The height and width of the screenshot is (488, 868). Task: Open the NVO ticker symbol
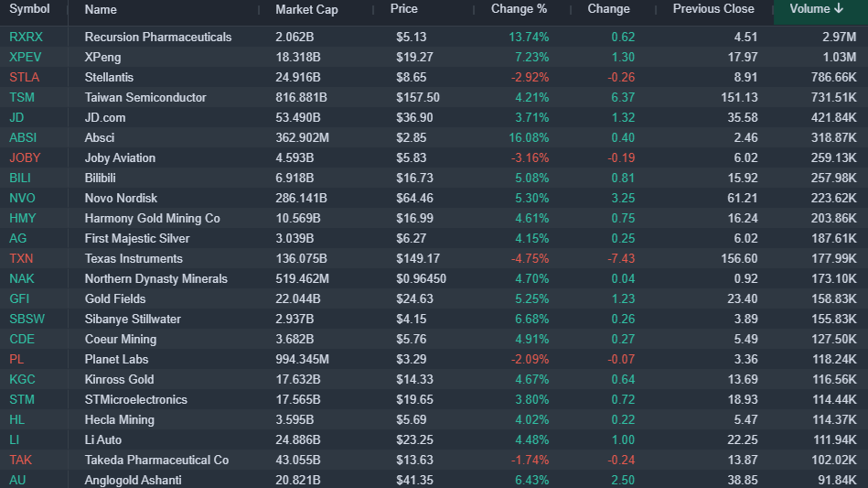(x=22, y=199)
